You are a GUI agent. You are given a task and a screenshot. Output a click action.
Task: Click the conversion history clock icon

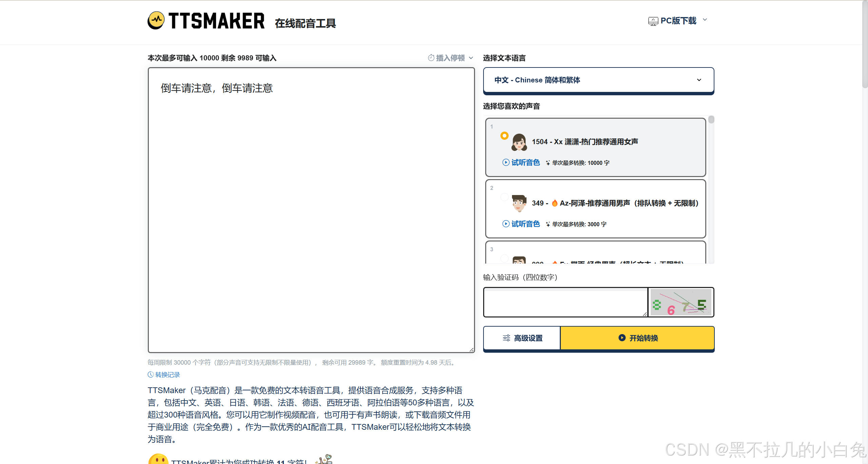[x=151, y=375]
